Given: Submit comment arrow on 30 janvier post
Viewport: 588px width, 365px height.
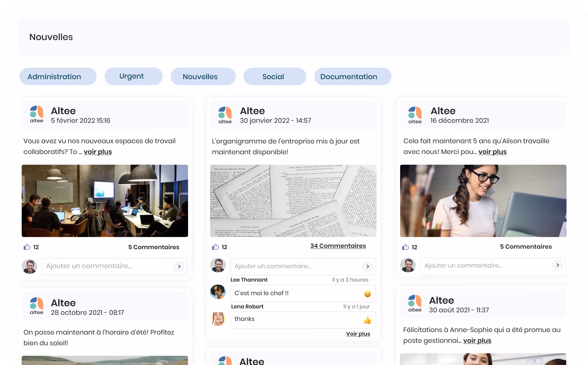Looking at the screenshot, I should pyautogui.click(x=368, y=266).
